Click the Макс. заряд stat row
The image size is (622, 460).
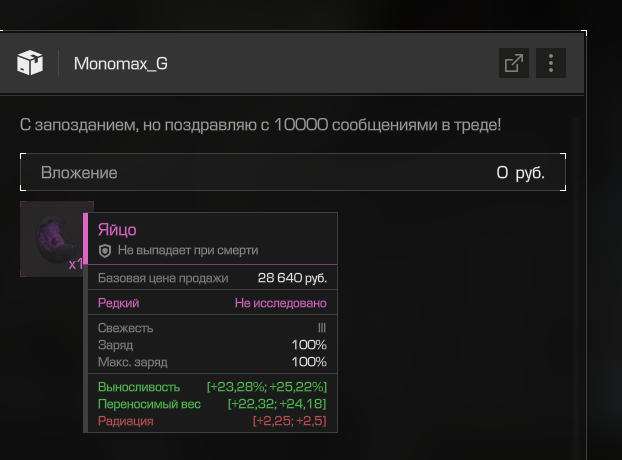(212, 361)
